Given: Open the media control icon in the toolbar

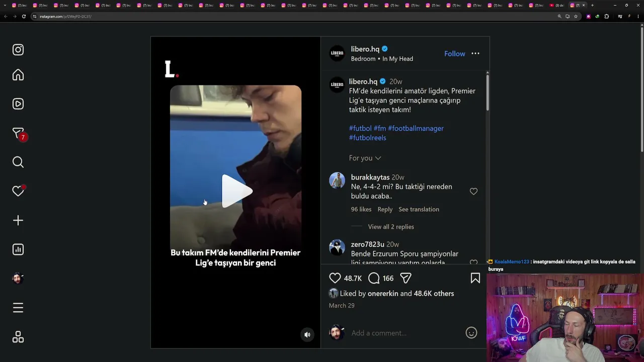Looking at the screenshot, I should coord(620,17).
